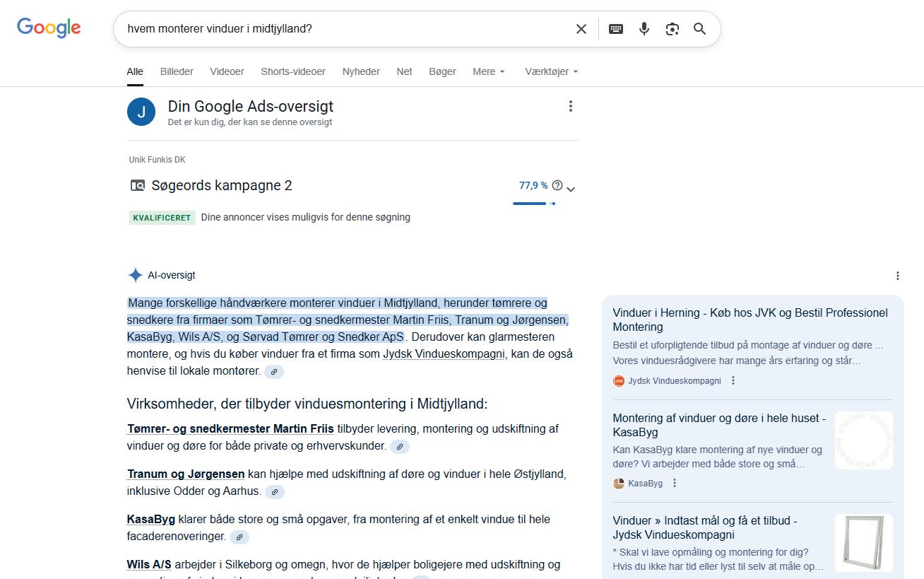Clear the search query with the X
924x579 pixels.
581,29
